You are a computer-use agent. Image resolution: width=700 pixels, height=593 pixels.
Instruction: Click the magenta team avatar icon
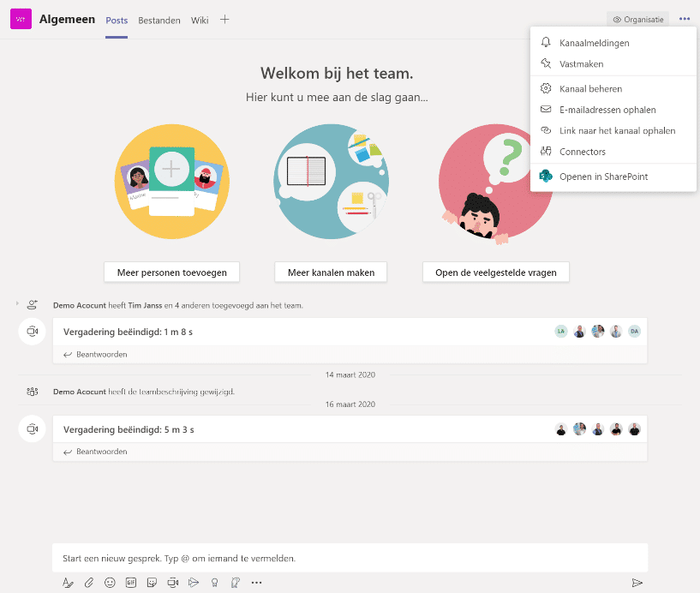(x=21, y=19)
